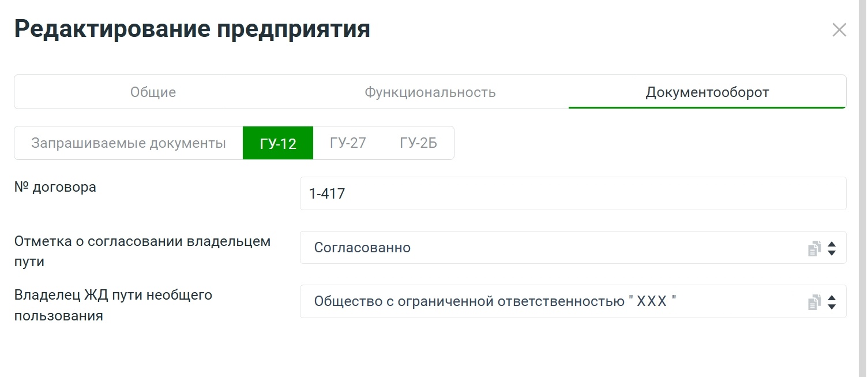Viewport: 868px width, 377px height.
Task: Switch to the Общие tab
Action: (153, 92)
